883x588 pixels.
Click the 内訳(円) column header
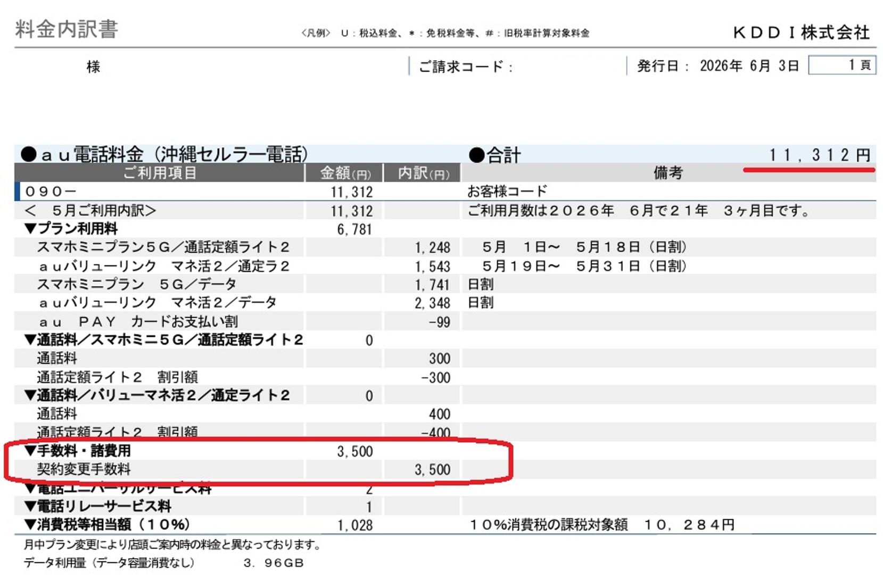pos(423,173)
